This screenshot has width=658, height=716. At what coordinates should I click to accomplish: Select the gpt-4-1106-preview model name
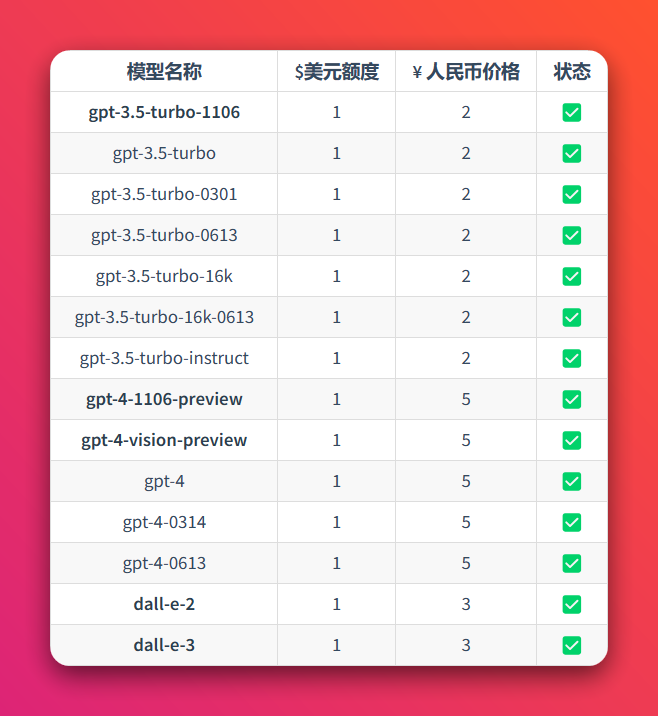click(164, 400)
